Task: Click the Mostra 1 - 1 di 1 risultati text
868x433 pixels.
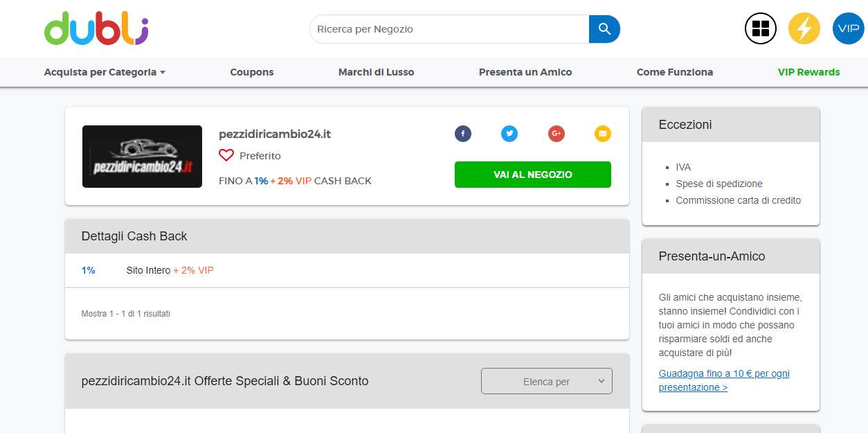Action: [x=125, y=314]
